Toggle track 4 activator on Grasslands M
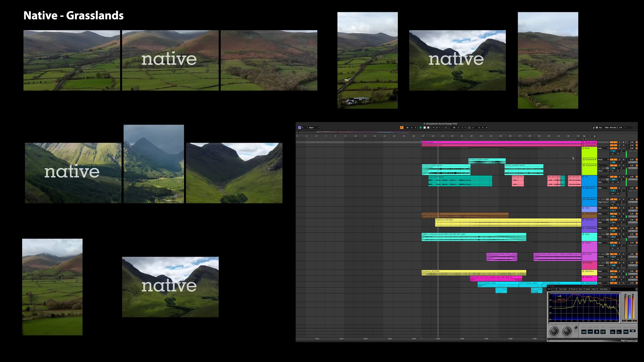 614,160
